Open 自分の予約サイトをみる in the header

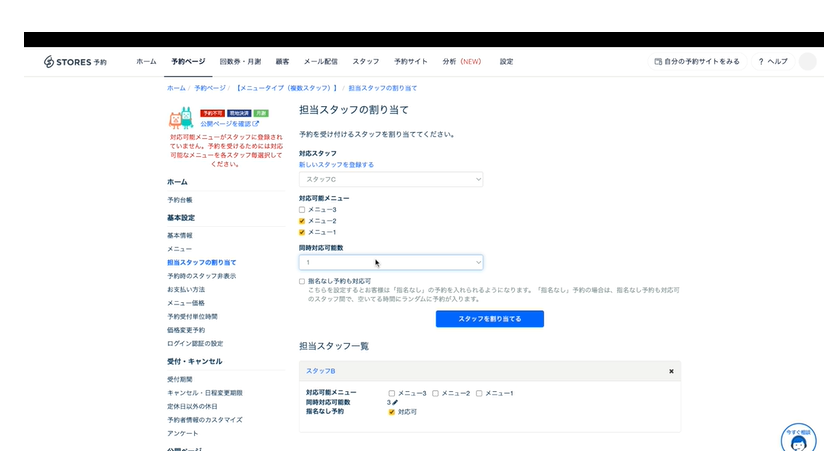697,61
